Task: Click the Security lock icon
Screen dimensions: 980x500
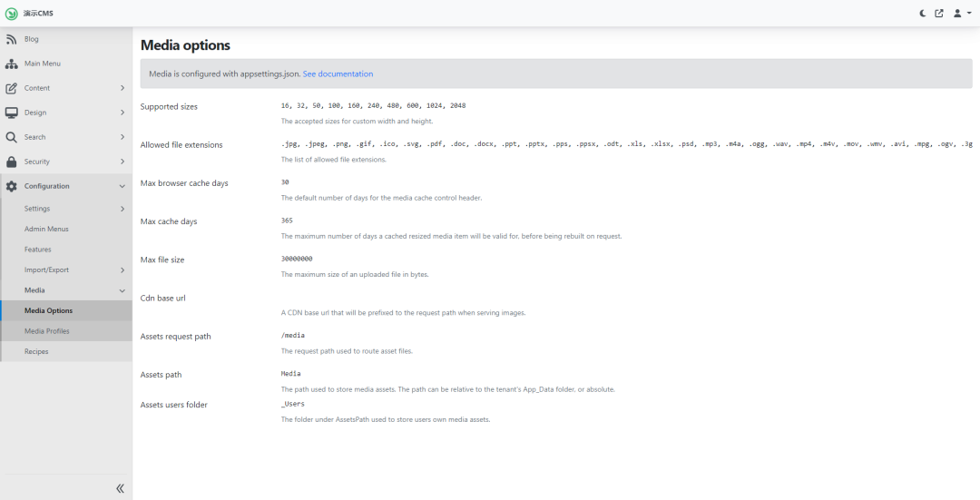Action: (11, 162)
